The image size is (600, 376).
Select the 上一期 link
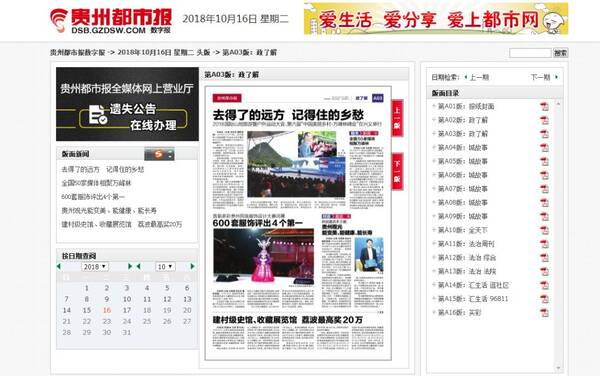click(477, 77)
